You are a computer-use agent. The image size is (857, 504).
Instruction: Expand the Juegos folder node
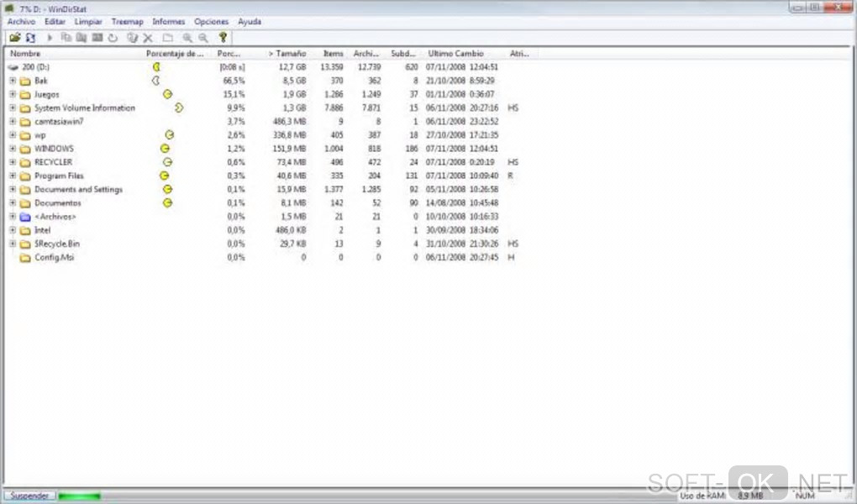pyautogui.click(x=12, y=94)
